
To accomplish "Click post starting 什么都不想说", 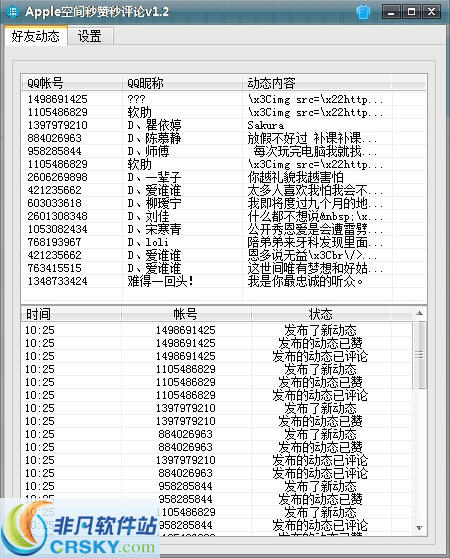I will click(315, 216).
